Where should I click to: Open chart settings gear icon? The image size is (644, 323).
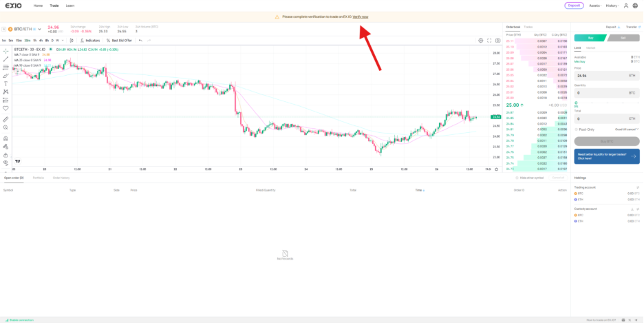click(481, 41)
